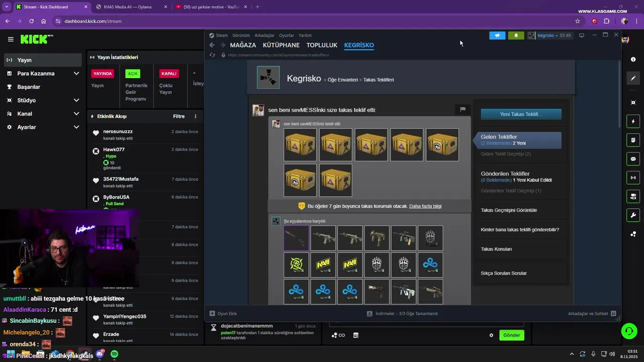Image resolution: width=644 pixels, height=362 pixels.
Task: Open Gelen Teklif Geçmişi link
Action: (x=506, y=154)
